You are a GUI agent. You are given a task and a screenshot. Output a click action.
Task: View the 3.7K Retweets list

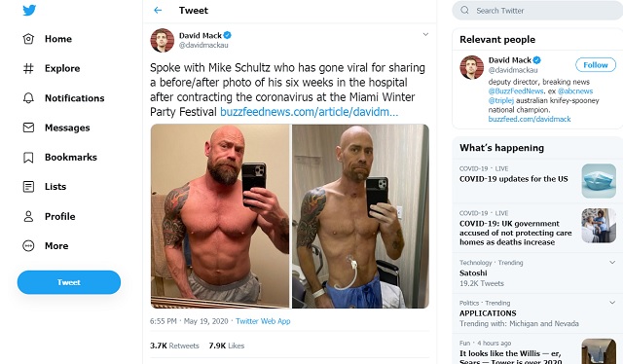(x=174, y=346)
